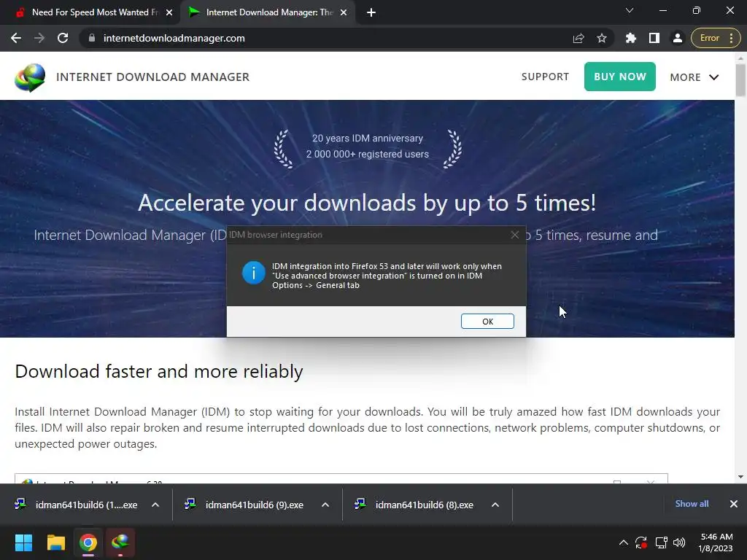Expand options for idman641build6 (1....exe
The height and width of the screenshot is (560, 747).
(155, 505)
